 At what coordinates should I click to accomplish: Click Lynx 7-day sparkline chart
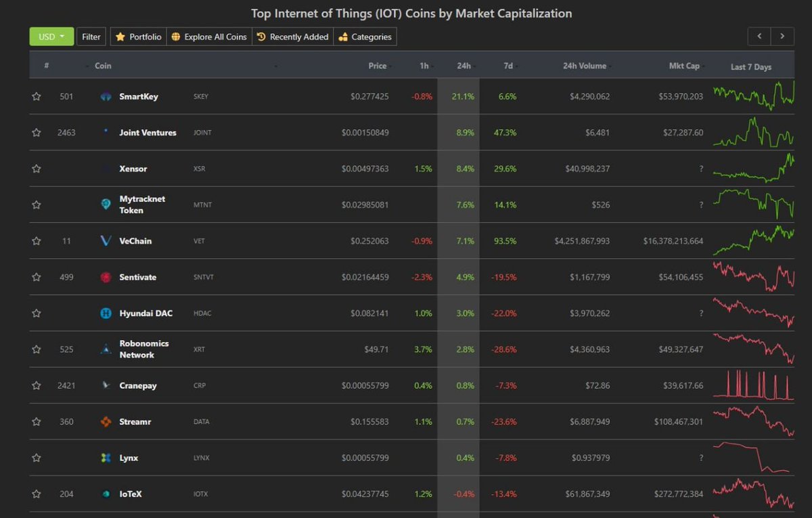coord(753,458)
